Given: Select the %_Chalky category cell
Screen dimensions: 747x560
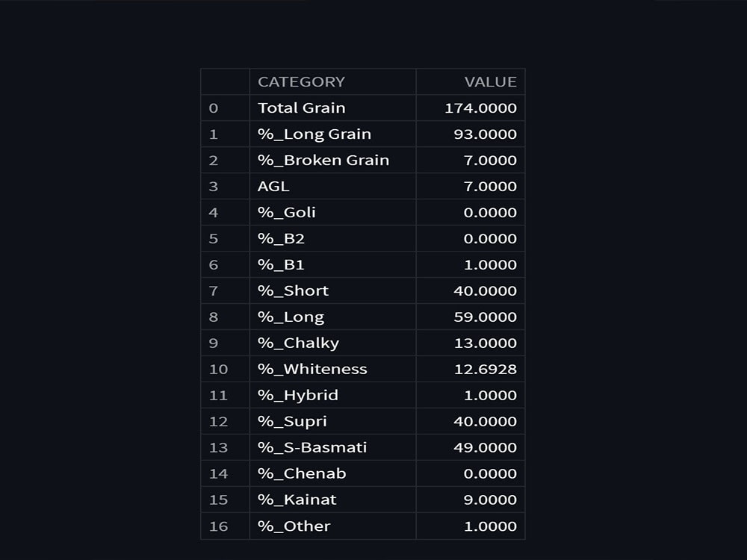Looking at the screenshot, I should pos(298,343).
